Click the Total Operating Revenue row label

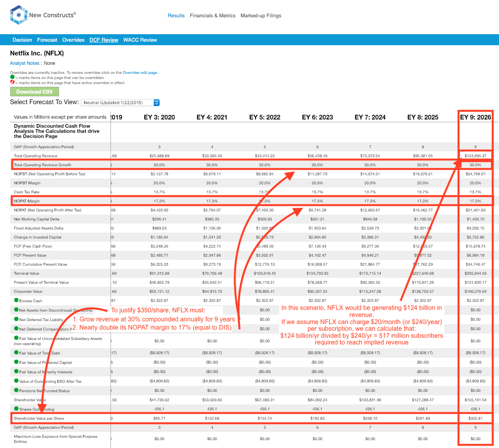click(36, 156)
